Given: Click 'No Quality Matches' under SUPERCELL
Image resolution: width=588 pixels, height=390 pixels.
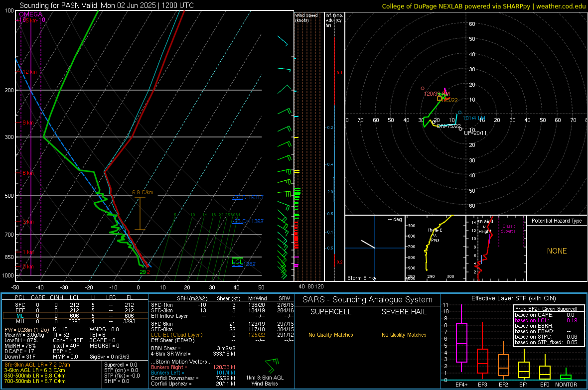Looking at the screenshot, I should pyautogui.click(x=331, y=335).
